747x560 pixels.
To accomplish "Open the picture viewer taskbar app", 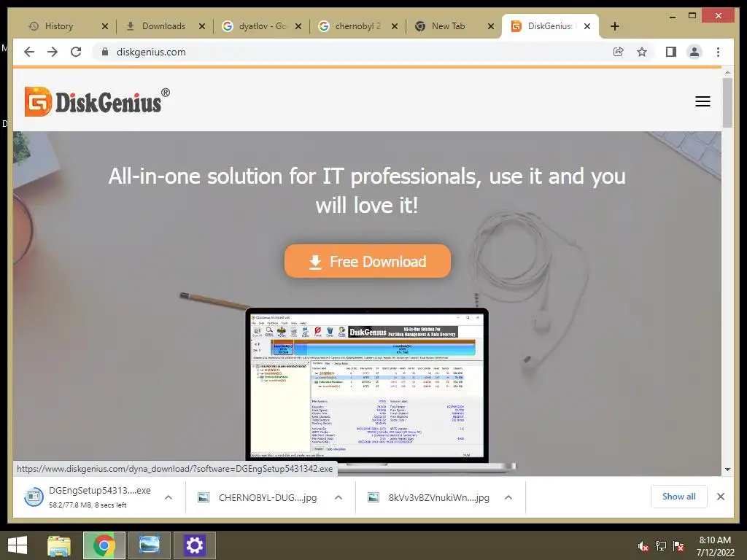I will (x=149, y=545).
